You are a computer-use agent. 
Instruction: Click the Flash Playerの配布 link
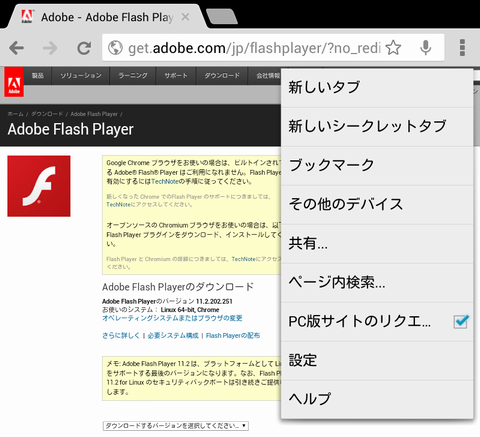coord(233,336)
